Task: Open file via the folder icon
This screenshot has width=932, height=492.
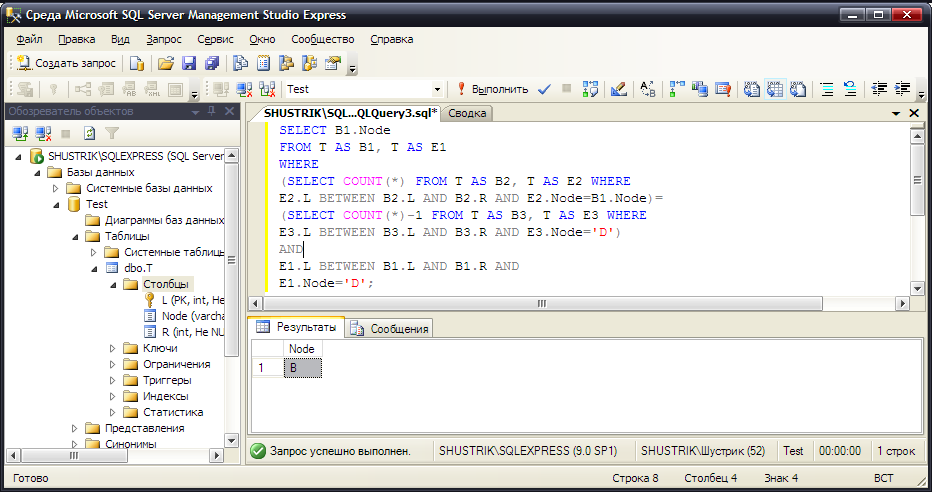Action: pyautogui.click(x=166, y=63)
